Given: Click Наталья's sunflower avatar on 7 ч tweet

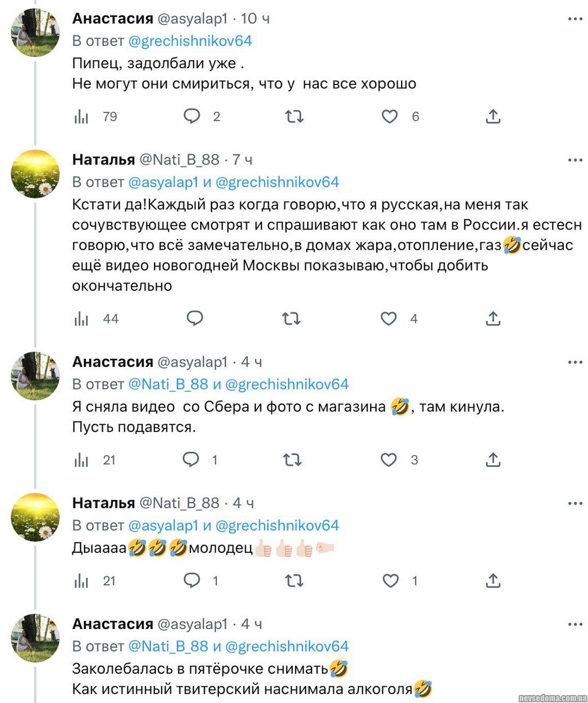Looking at the screenshot, I should pos(35,174).
